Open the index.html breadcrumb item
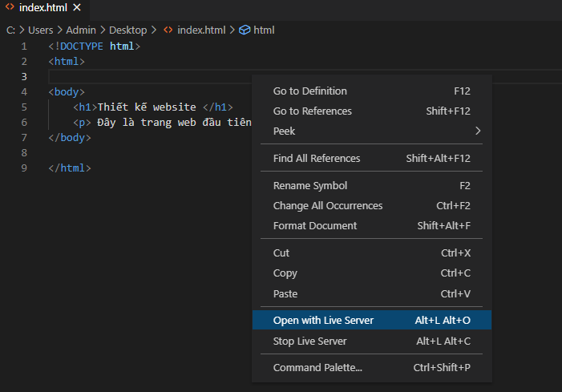 (x=201, y=30)
